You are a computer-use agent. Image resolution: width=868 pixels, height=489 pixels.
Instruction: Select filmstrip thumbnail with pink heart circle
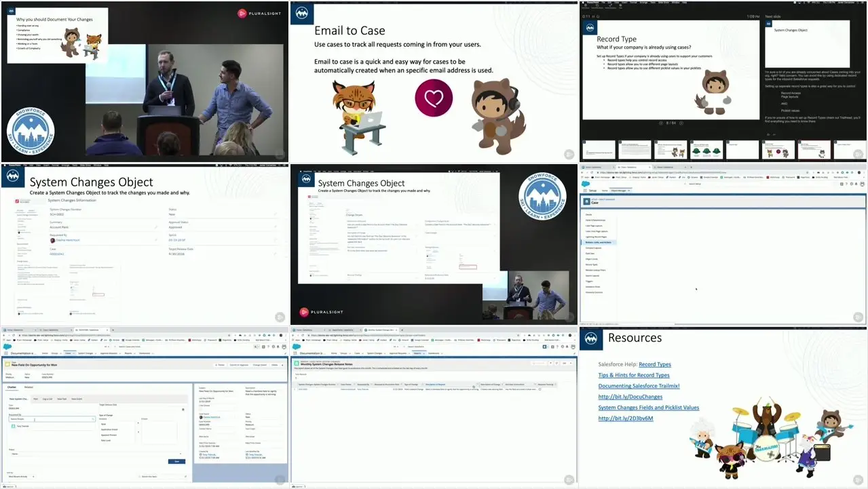tap(778, 150)
